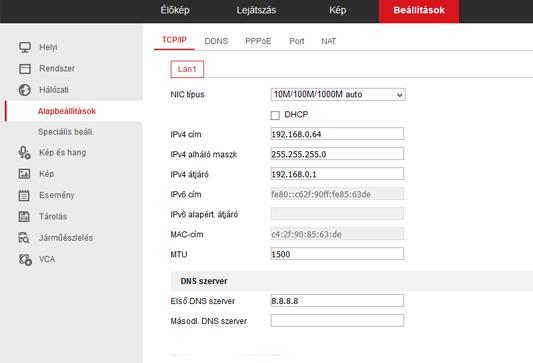Switch to the Port tab
The image size is (533, 363).
(296, 41)
